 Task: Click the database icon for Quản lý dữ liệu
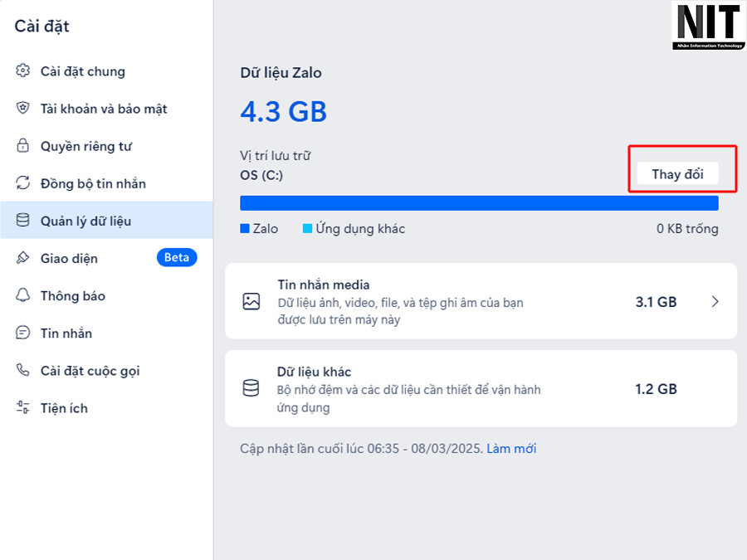point(22,220)
